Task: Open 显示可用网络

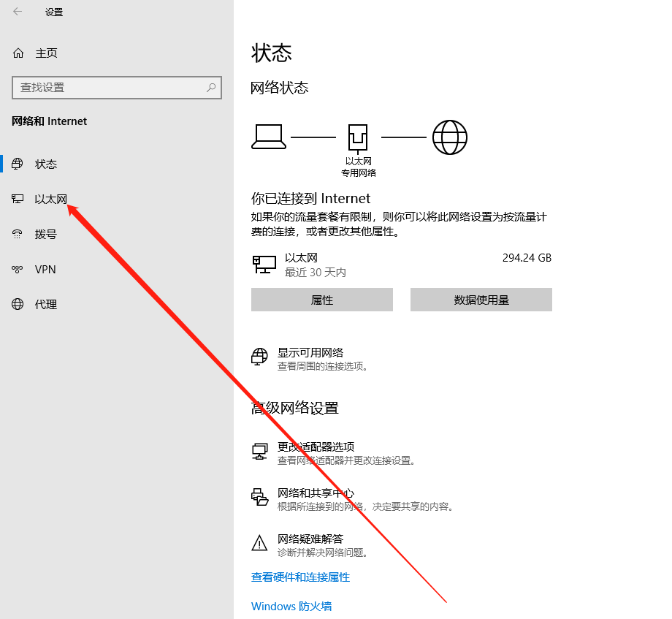Action: pos(310,352)
